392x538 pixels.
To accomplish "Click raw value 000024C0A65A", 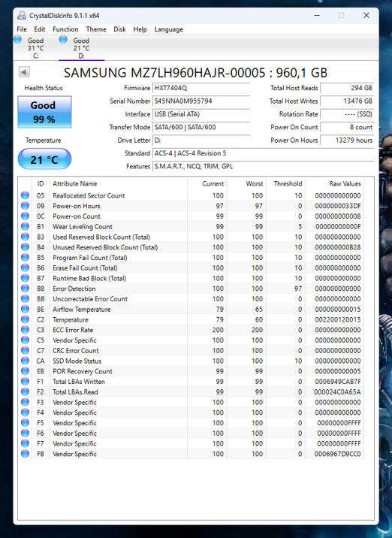I will coord(337,391).
